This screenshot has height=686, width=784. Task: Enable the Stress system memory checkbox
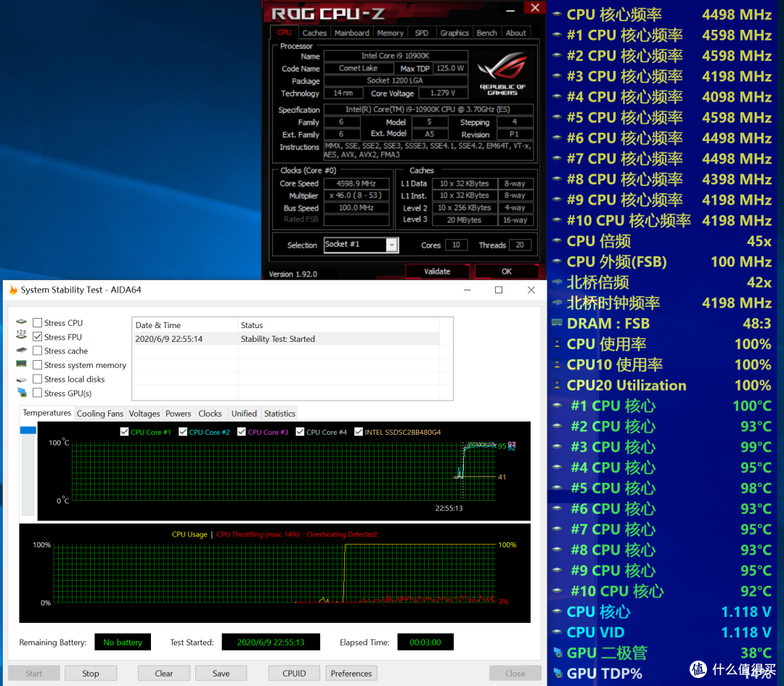tap(37, 365)
